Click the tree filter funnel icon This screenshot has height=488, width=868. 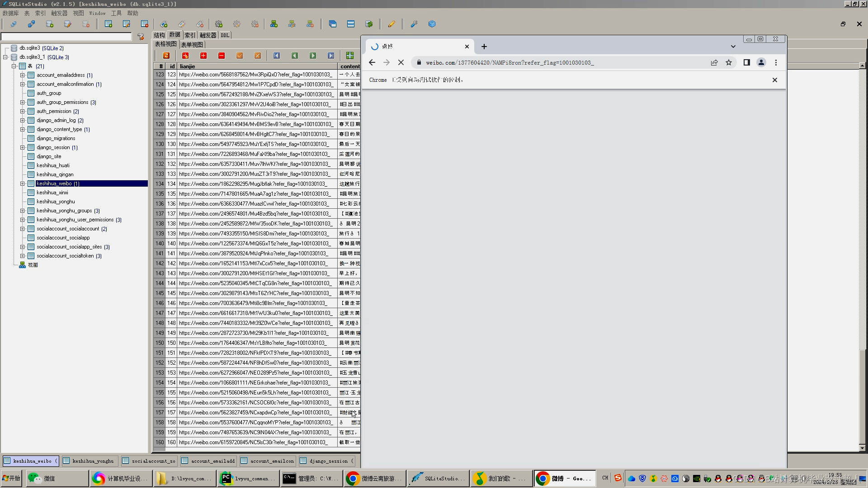pyautogui.click(x=141, y=37)
